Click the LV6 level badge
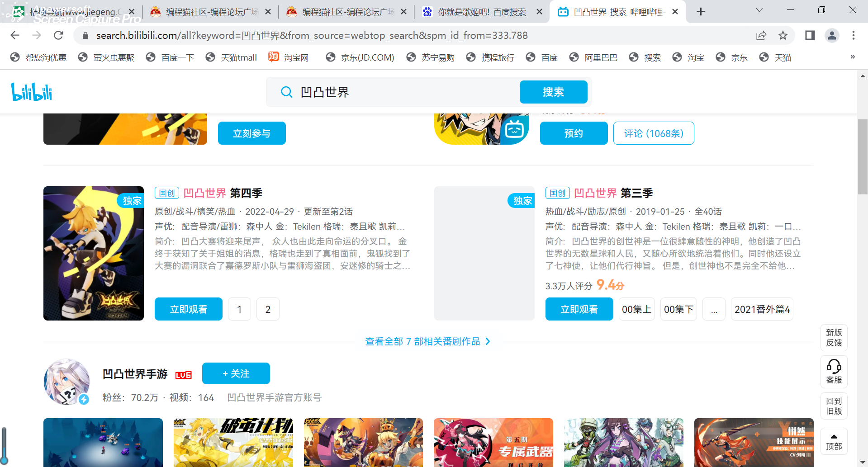 tap(184, 375)
